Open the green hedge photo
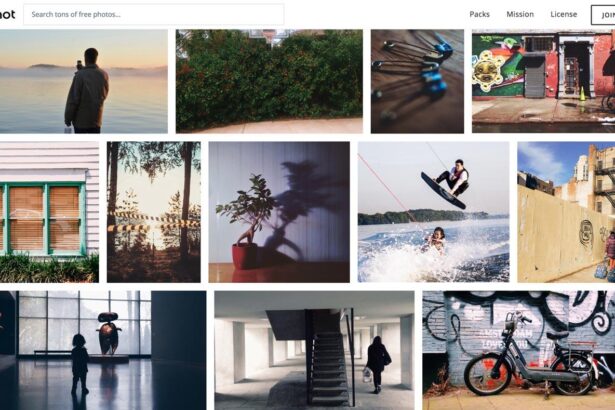 pos(269,81)
